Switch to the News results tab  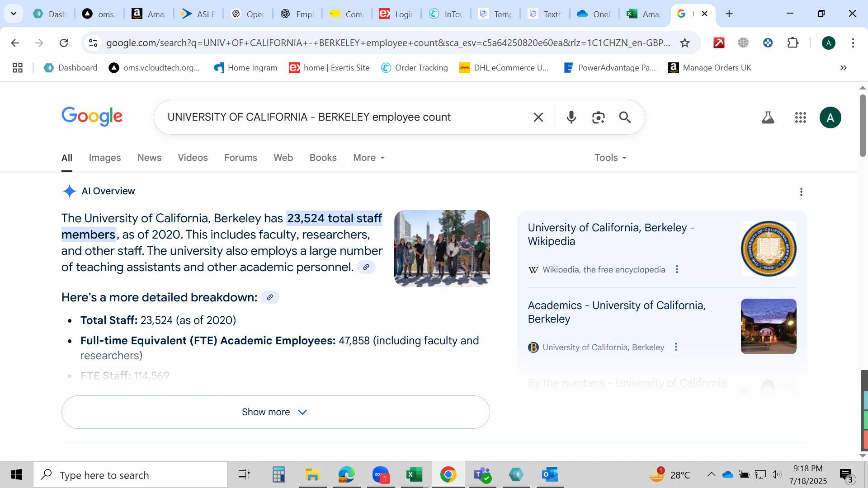(149, 158)
